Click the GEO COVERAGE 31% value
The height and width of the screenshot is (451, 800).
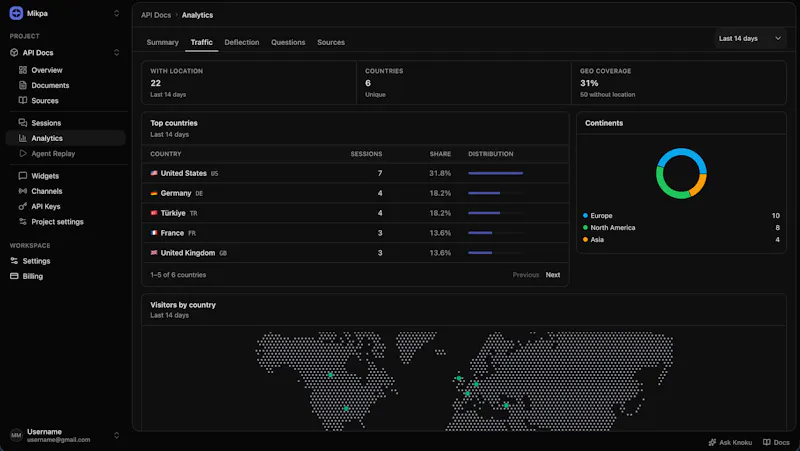click(x=589, y=83)
